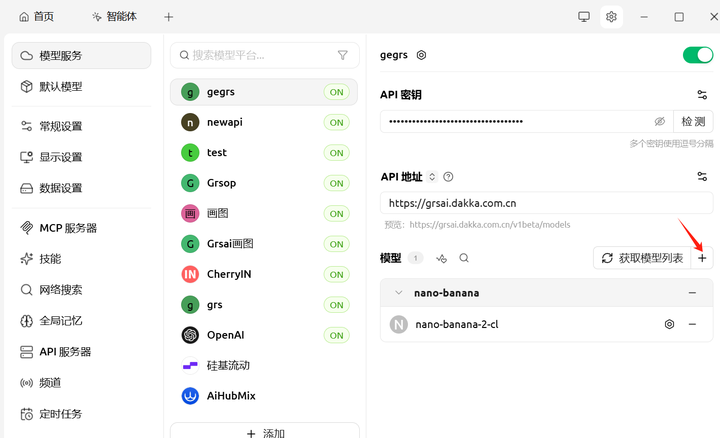Viewport: 720px width, 438px height.
Task: Toggle ON badge for CherryIN
Action: (x=337, y=275)
